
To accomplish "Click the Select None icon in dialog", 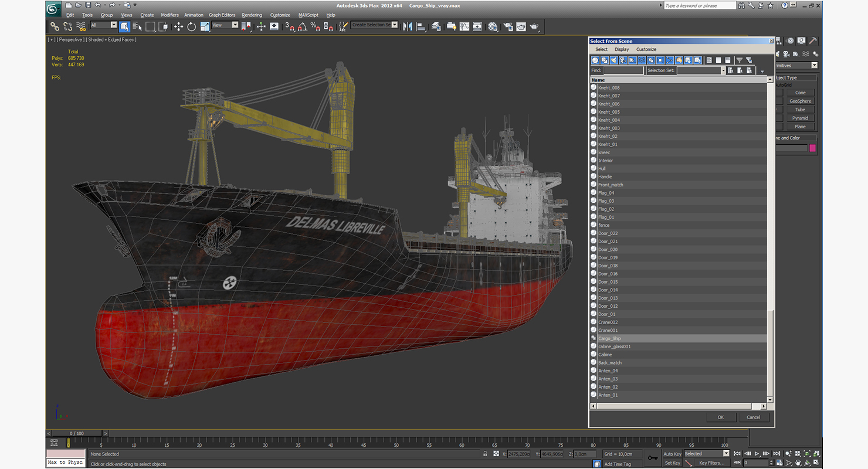I will [x=718, y=60].
